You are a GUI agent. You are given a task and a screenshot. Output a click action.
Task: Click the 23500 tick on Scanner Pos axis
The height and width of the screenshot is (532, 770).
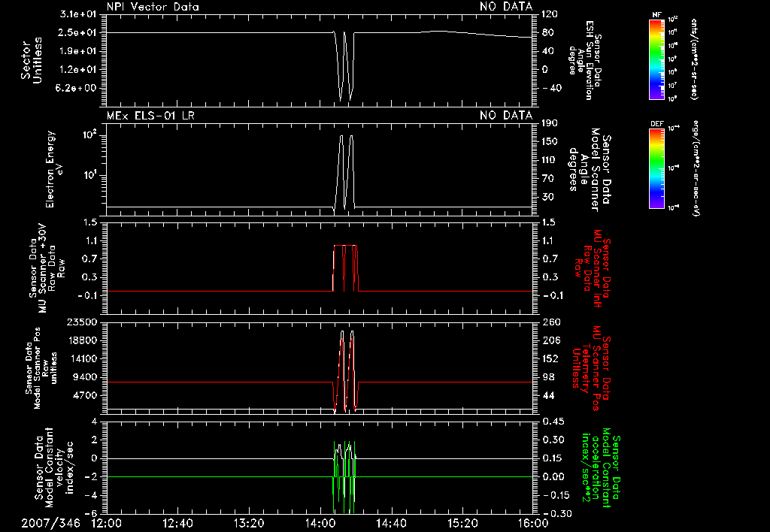(x=82, y=322)
